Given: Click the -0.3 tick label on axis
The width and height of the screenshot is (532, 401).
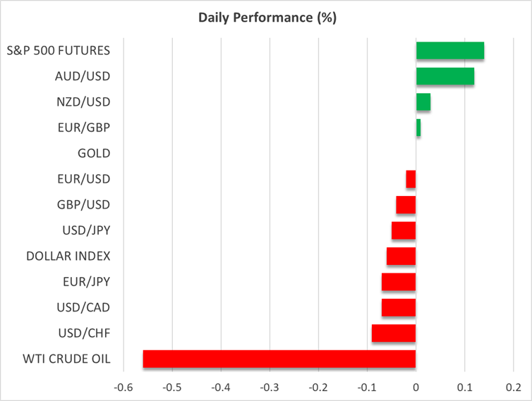Looking at the screenshot, I should click(x=270, y=386).
